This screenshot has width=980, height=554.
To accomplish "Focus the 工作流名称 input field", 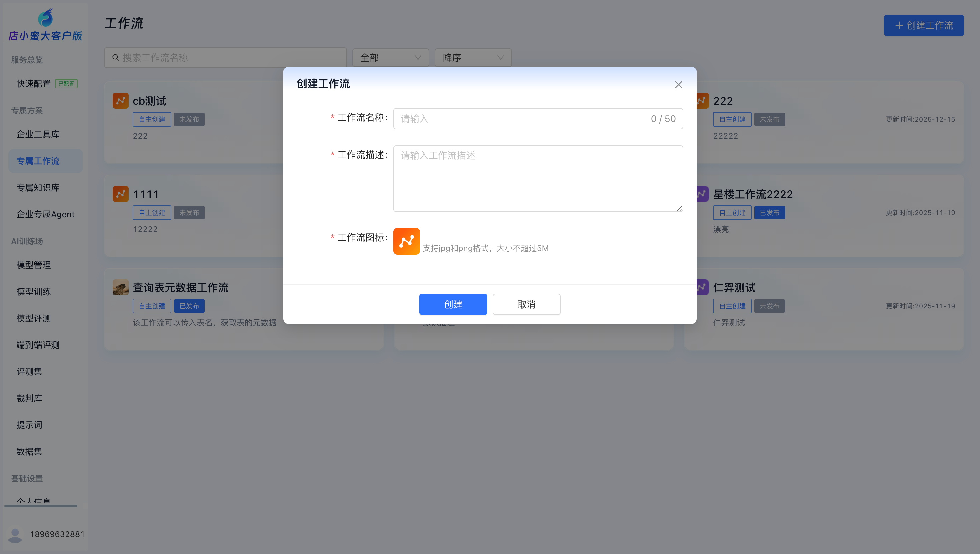I will click(525, 119).
